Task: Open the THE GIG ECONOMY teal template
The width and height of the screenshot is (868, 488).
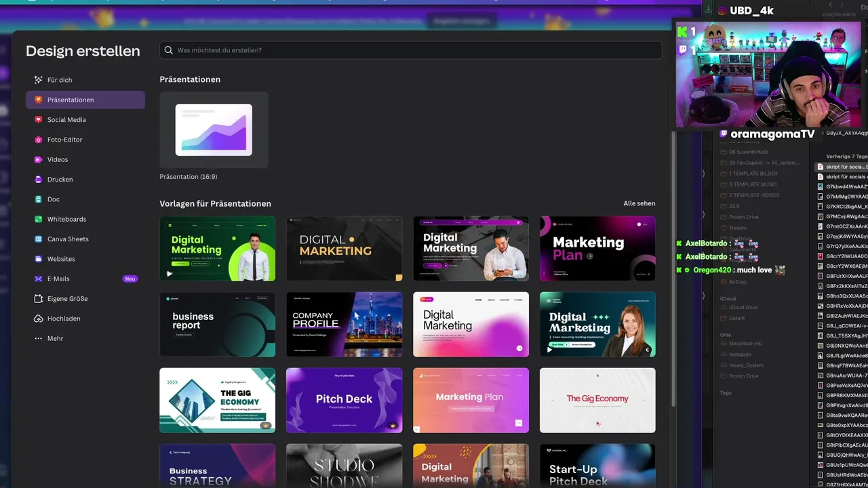Action: click(x=218, y=400)
